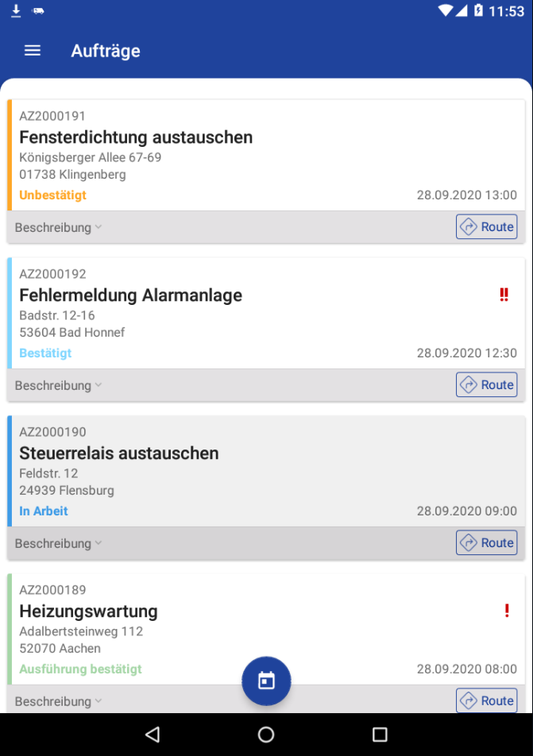Expand Beschreibung for Heizungswartung order

pos(58,701)
